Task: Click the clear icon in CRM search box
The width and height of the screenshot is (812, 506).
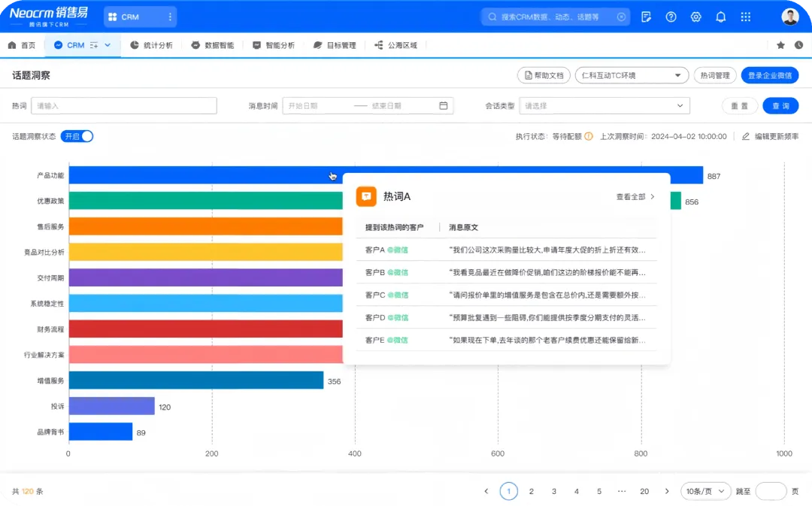Action: tap(621, 17)
